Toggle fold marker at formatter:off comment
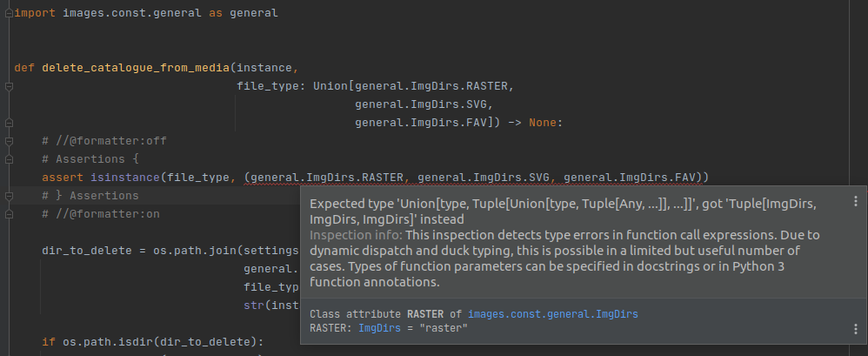 (9, 141)
